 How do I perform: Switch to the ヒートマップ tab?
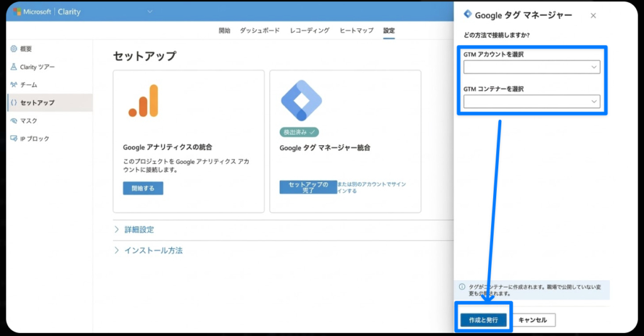(356, 31)
